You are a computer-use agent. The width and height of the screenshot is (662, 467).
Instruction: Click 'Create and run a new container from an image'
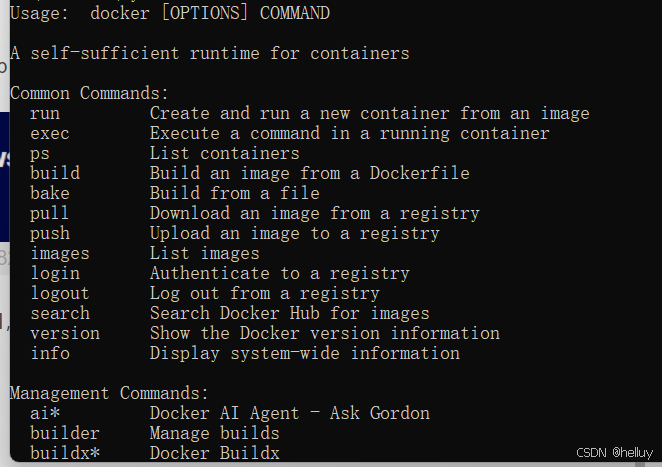(x=369, y=113)
